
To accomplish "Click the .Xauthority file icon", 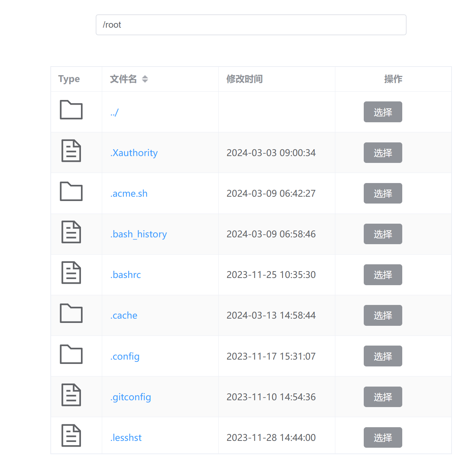I will click(71, 151).
